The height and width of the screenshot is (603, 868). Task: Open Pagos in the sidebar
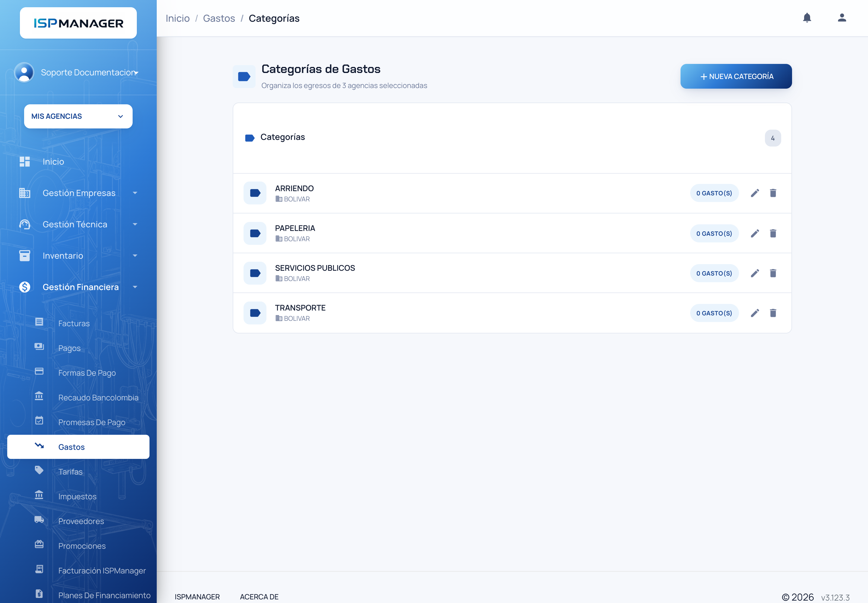78,348
